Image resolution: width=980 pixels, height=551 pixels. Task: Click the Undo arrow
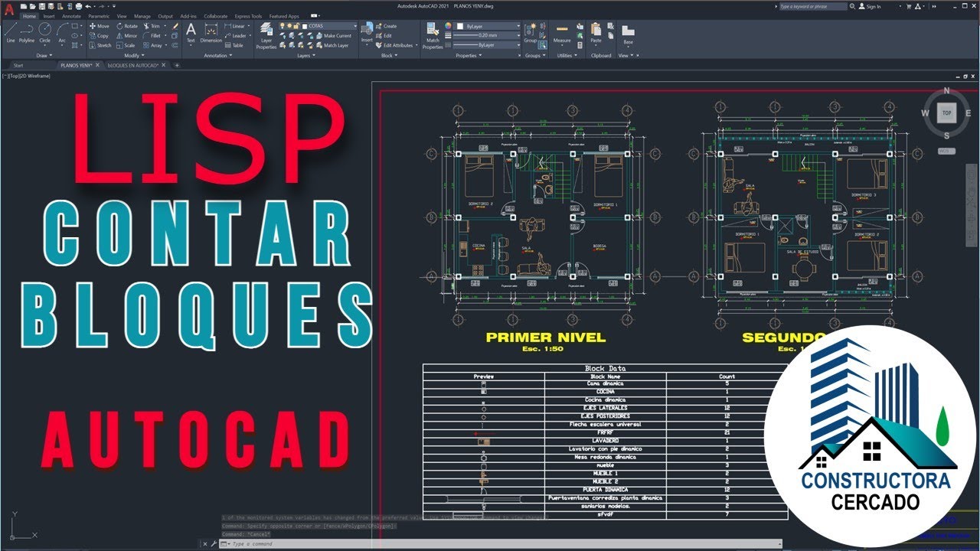coord(89,6)
